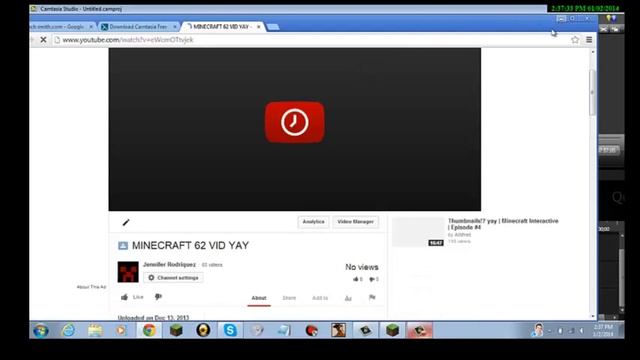Switch to Chrome in the taskbar
640x360 pixels.
(x=149, y=330)
